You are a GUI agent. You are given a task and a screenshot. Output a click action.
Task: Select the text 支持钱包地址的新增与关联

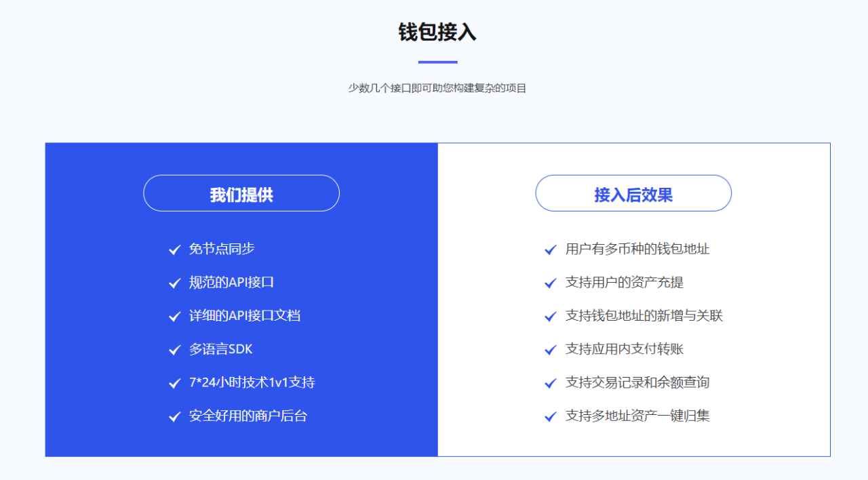pyautogui.click(x=644, y=315)
